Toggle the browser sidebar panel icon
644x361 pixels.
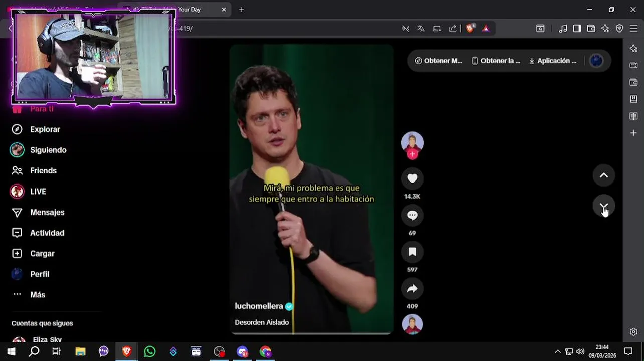coord(577,29)
